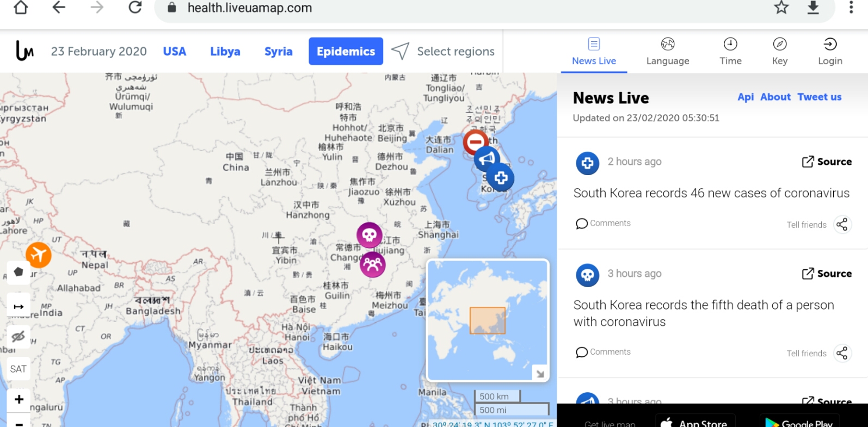Read South Korea fifth death headline
Screen dimensions: 868x427
[x=704, y=313]
